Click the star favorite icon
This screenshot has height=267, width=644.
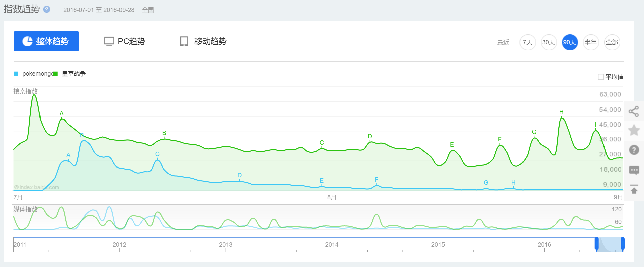(x=634, y=130)
